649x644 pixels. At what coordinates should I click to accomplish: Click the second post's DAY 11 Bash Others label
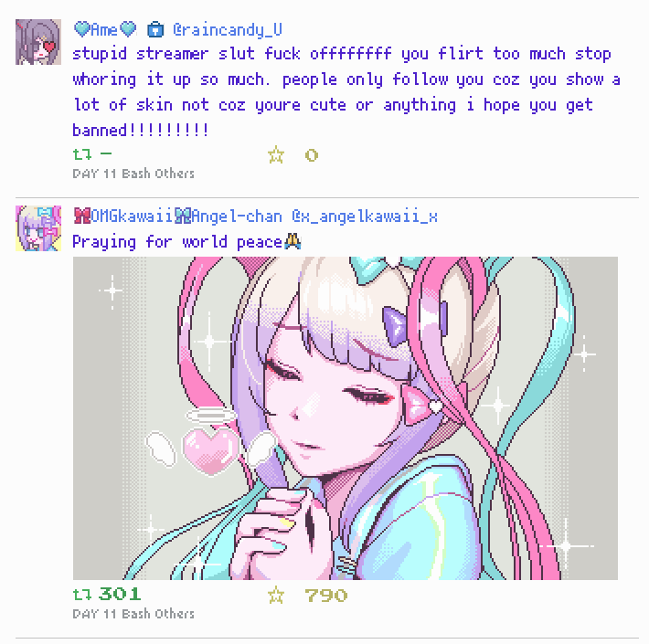133,613
